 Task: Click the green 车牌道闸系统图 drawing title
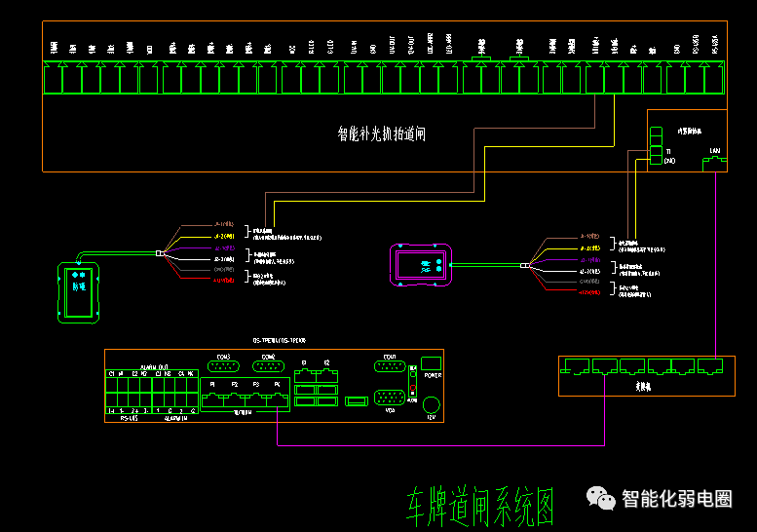point(479,507)
